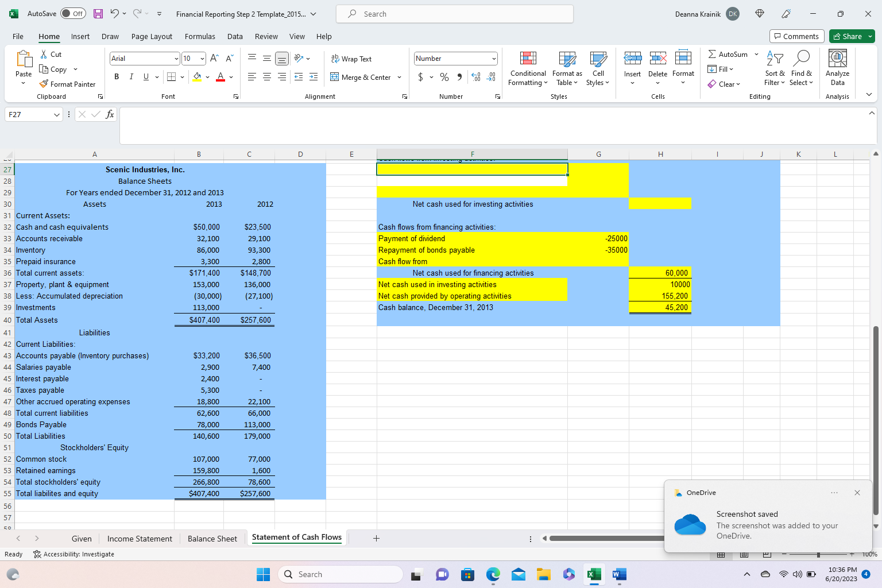This screenshot has width=882, height=588.
Task: Collapse the ribbon with chevron
Action: click(869, 95)
